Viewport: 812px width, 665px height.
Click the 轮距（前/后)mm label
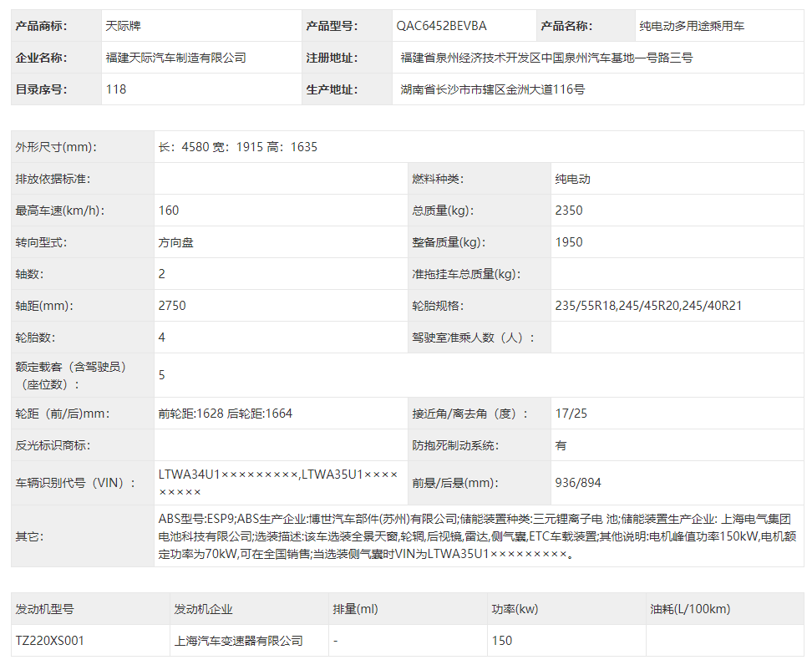pyautogui.click(x=63, y=414)
